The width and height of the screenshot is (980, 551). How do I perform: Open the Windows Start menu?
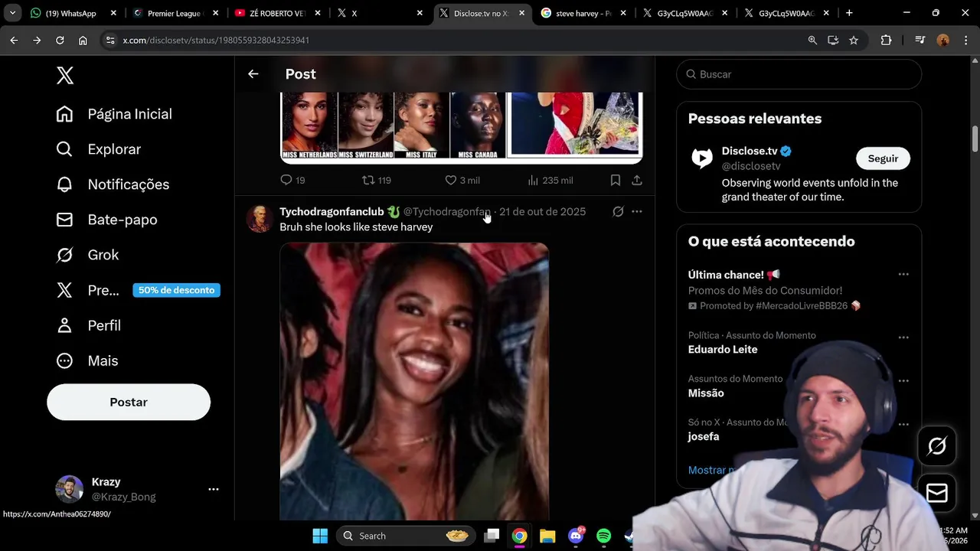(x=320, y=536)
